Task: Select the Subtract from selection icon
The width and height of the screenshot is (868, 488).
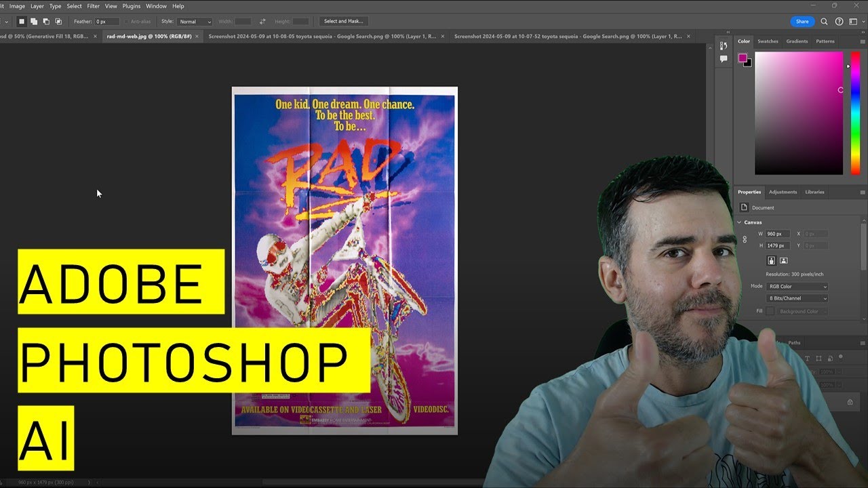Action: 45,22
